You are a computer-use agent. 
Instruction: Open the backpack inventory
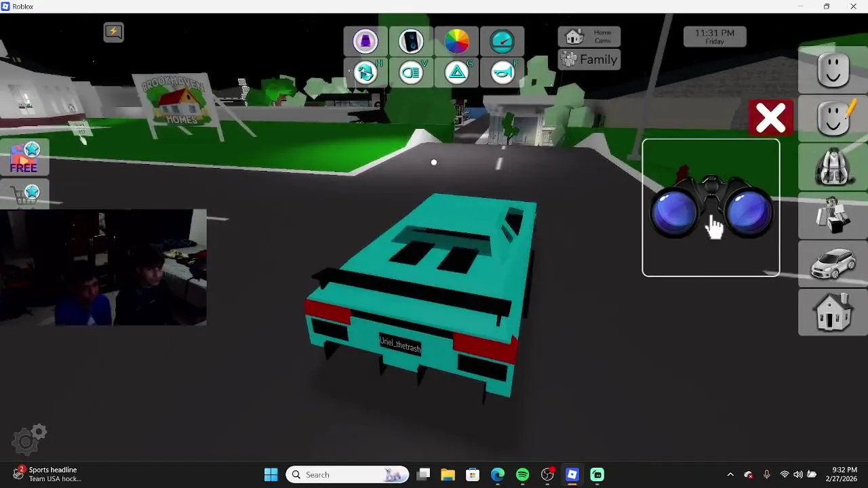[833, 166]
